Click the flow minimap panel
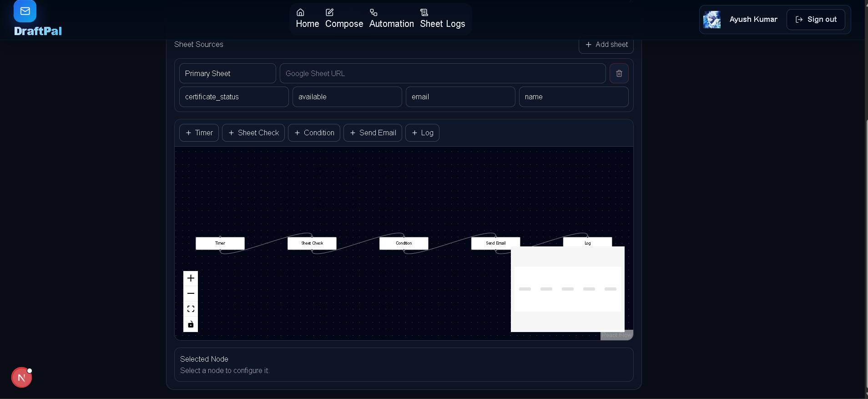 568,289
